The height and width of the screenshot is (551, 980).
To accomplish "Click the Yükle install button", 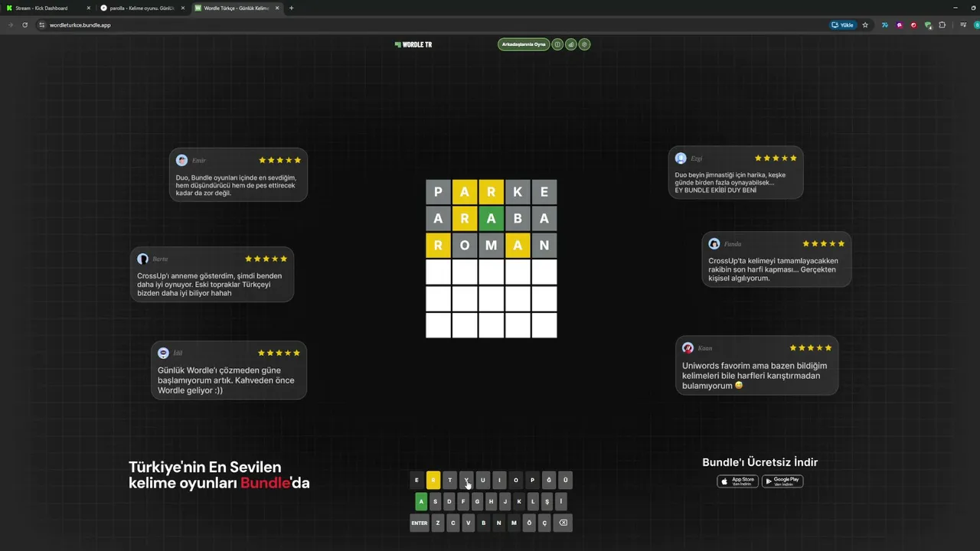I will tap(843, 25).
